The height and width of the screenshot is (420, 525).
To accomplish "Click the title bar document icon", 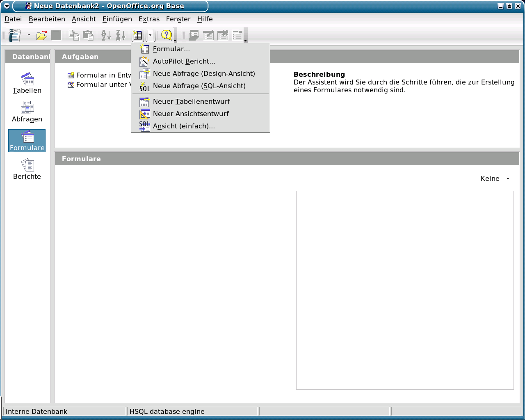I will 28,6.
